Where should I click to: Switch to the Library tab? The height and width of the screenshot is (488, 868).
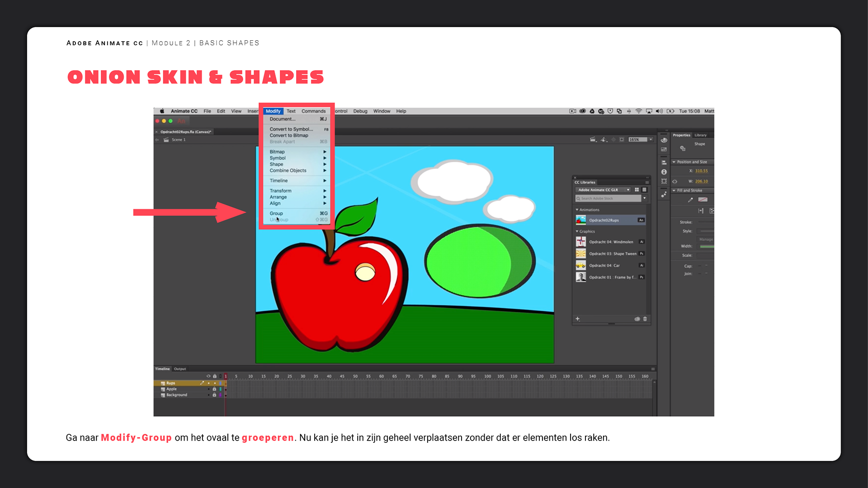pos(700,135)
